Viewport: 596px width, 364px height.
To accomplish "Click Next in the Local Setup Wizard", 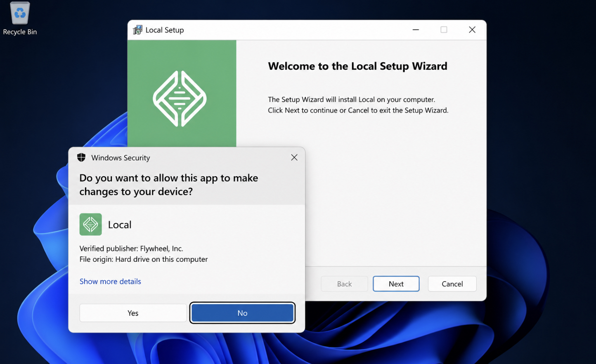I will (396, 284).
